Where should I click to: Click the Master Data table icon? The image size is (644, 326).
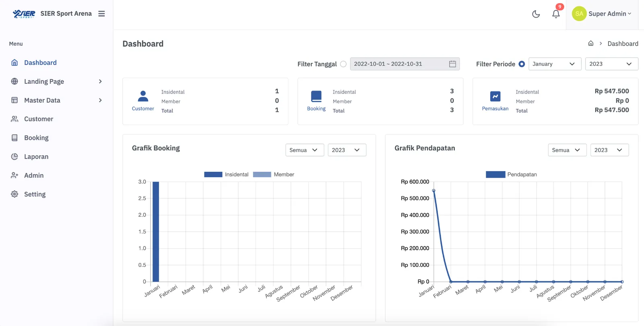pyautogui.click(x=14, y=100)
